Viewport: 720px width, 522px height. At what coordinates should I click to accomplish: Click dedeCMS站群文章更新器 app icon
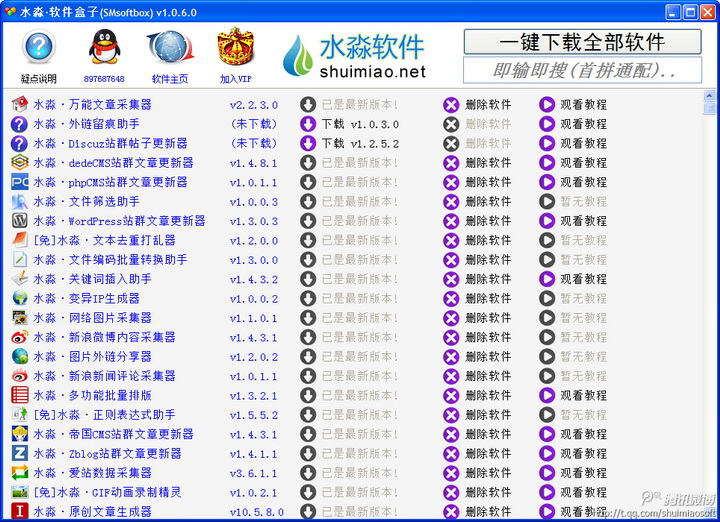19,163
